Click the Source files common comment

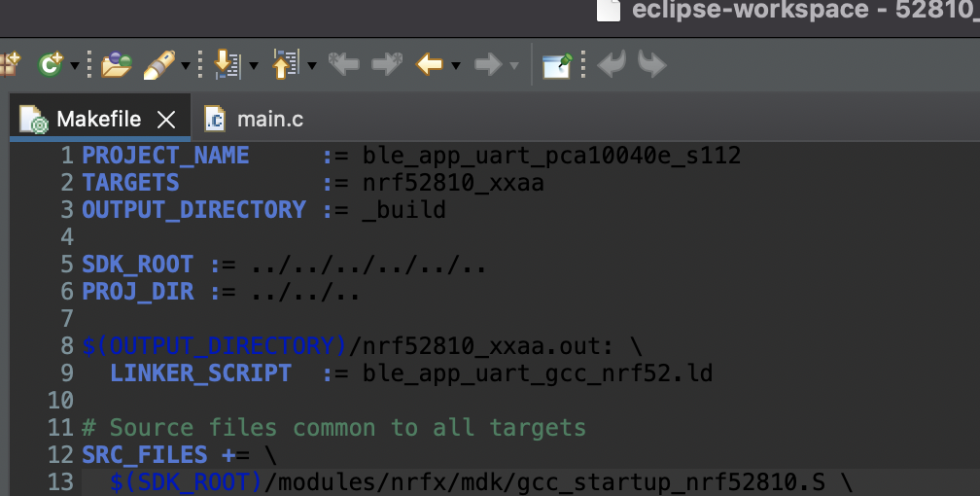click(333, 428)
